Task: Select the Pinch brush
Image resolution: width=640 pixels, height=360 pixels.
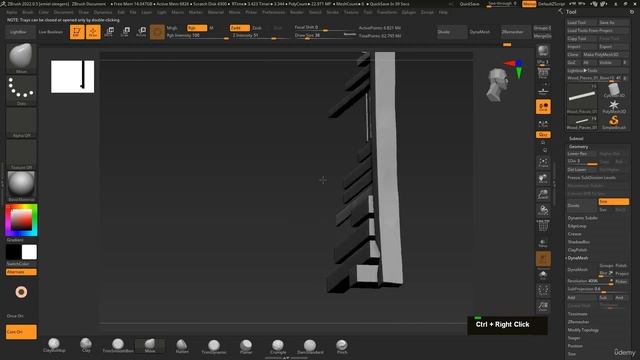Action: point(342,346)
